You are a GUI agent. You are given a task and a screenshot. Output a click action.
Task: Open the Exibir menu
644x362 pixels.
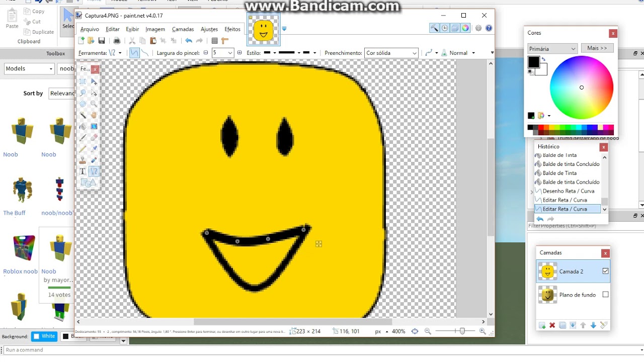132,29
